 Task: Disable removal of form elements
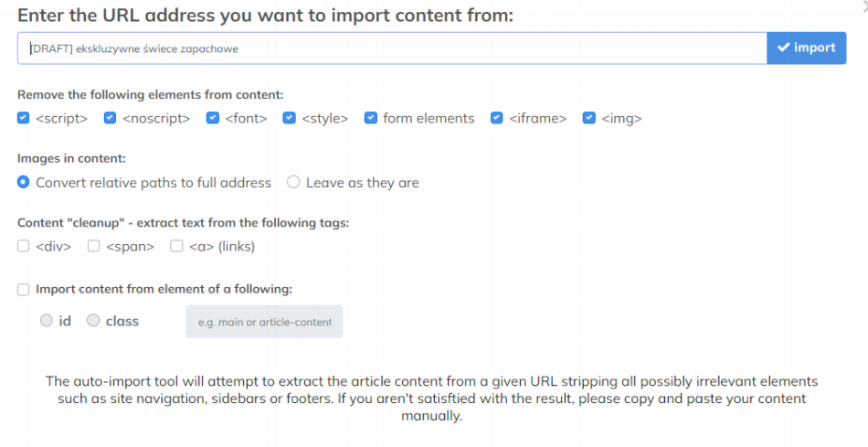[x=371, y=118]
